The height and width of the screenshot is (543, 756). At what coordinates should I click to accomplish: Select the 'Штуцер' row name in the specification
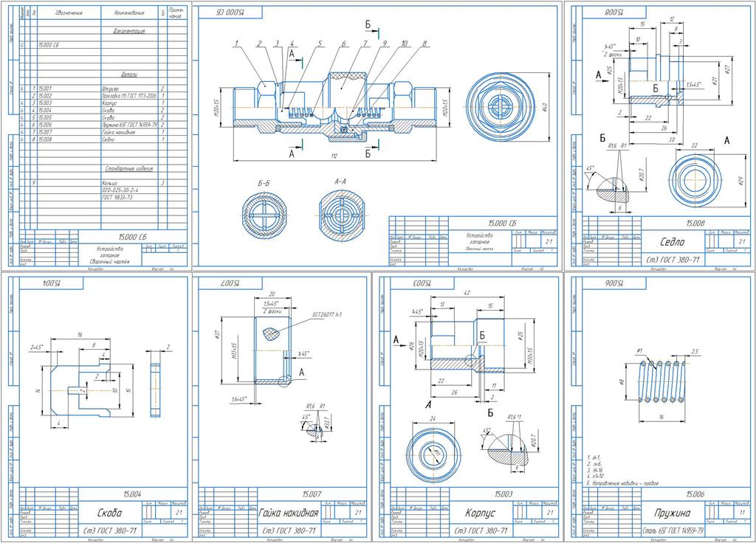110,89
